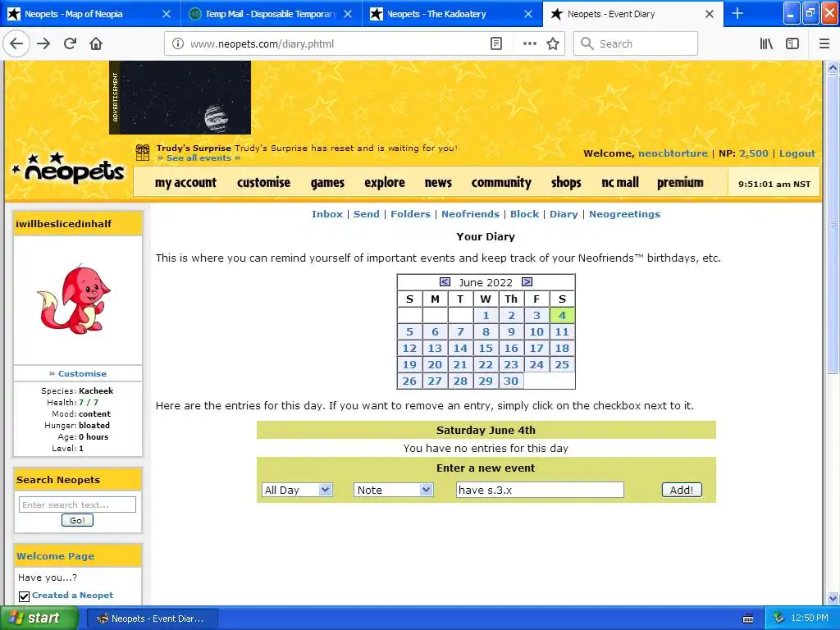
Task: Reload the diary page
Action: (x=71, y=43)
